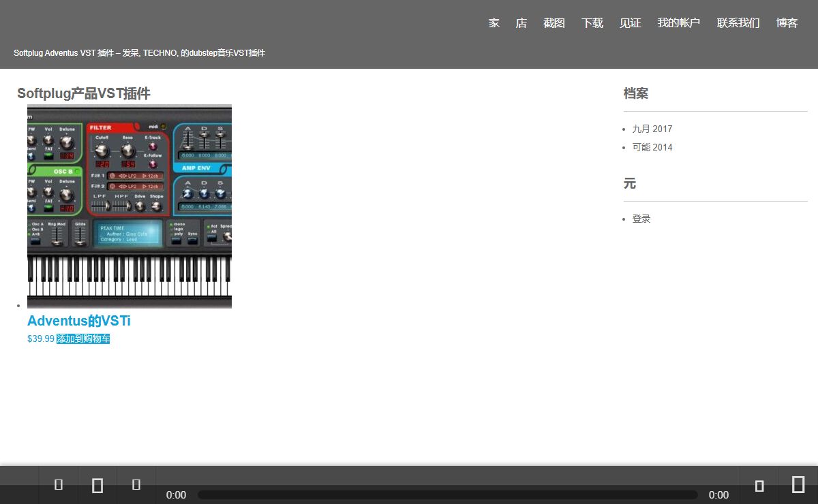Click the 添加到购物车 add to cart button
This screenshot has height=504, width=818.
point(83,338)
